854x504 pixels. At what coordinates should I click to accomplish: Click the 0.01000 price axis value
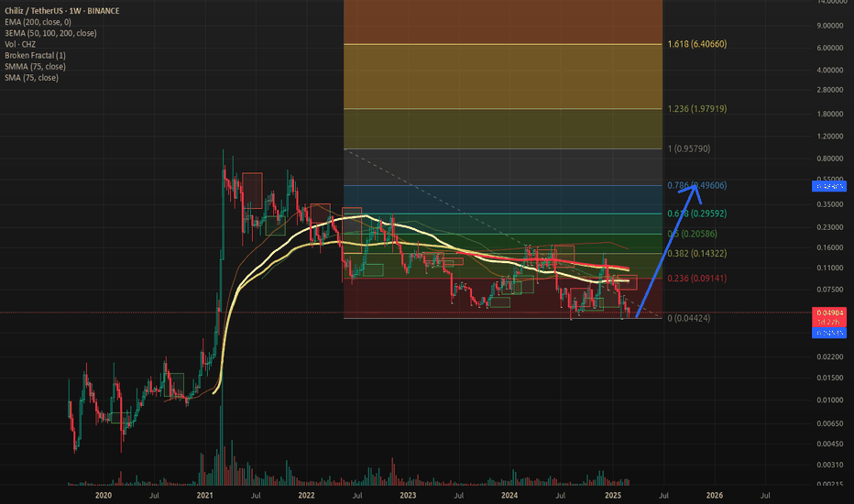(830, 400)
